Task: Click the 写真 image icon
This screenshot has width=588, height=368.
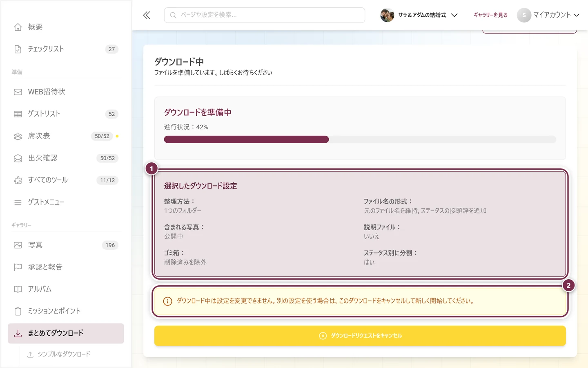Action: (18, 245)
